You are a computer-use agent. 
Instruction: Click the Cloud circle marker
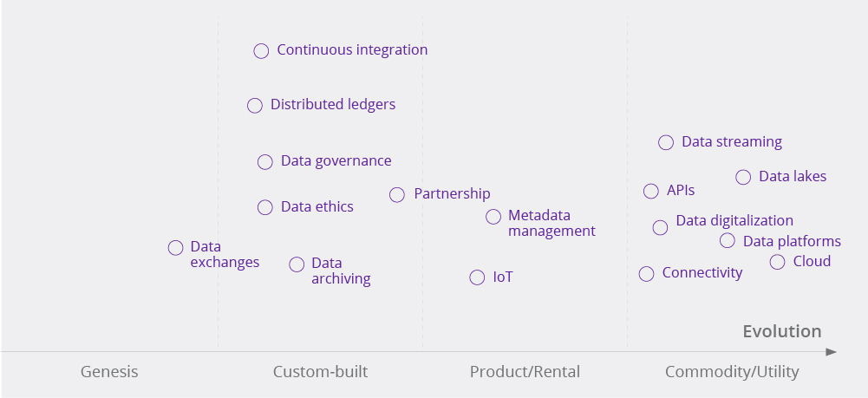pos(777,262)
